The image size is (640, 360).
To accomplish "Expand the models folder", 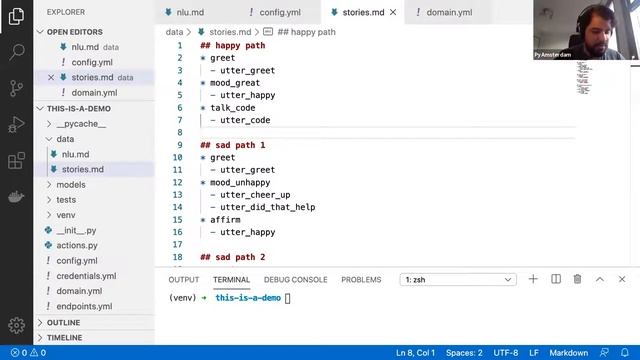I will pos(71,184).
